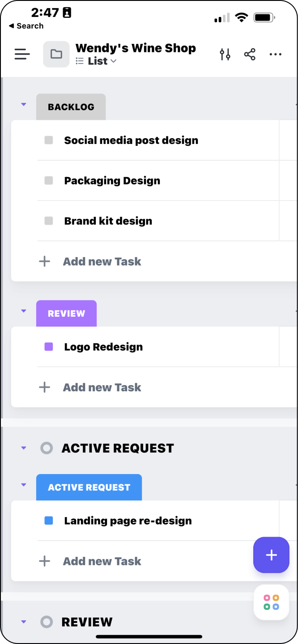This screenshot has width=298, height=644.
Task: Select the blue ACTIVE REQUEST status tab
Action: click(89, 487)
